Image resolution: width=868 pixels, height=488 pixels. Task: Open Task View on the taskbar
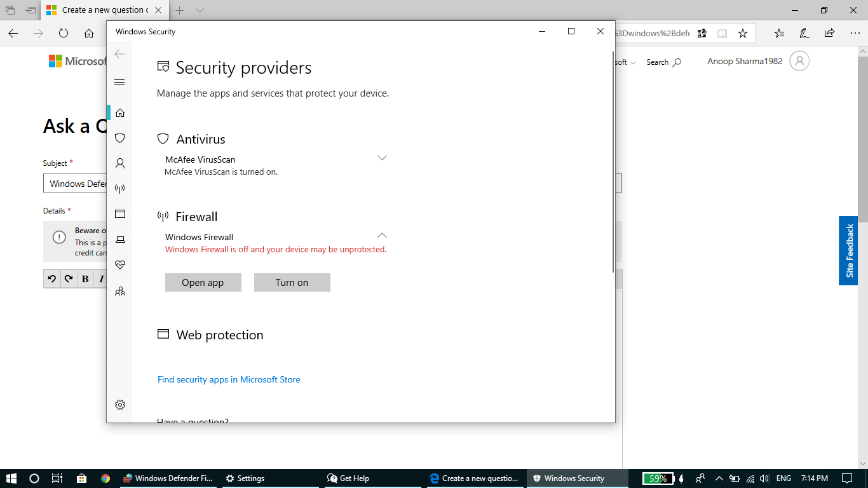(57, 478)
